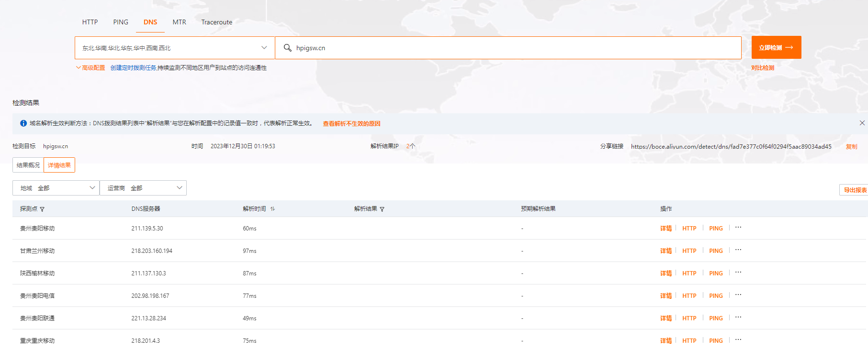This screenshot has width=868, height=349.
Task: Select the DNS detection tab
Action: pos(150,22)
